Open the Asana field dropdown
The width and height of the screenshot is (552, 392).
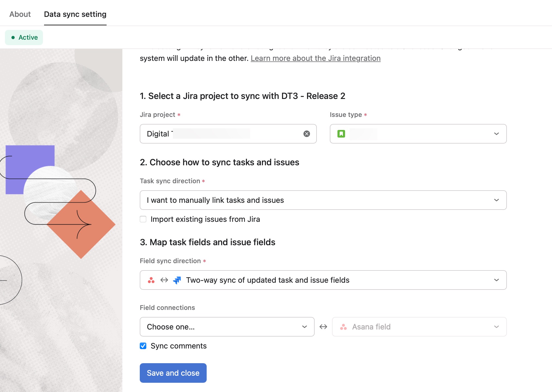419,327
